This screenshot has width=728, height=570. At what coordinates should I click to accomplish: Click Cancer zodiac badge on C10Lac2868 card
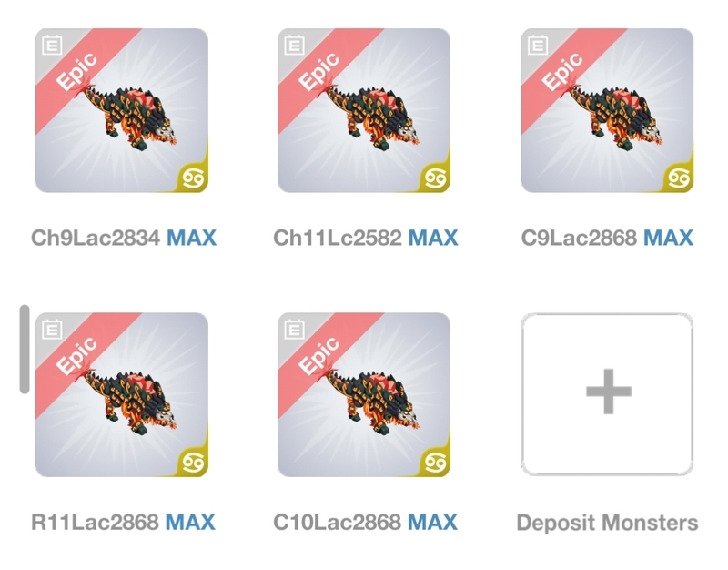[x=436, y=463]
